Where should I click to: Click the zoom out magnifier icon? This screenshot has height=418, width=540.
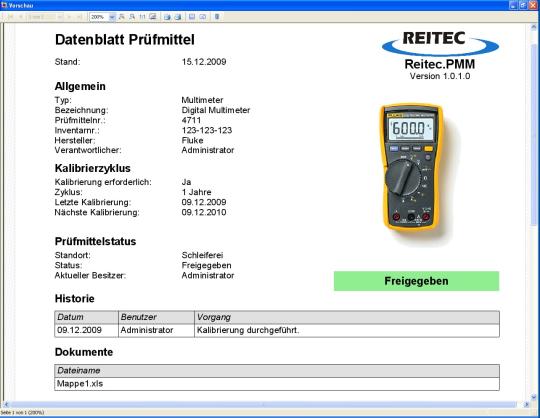(132, 17)
